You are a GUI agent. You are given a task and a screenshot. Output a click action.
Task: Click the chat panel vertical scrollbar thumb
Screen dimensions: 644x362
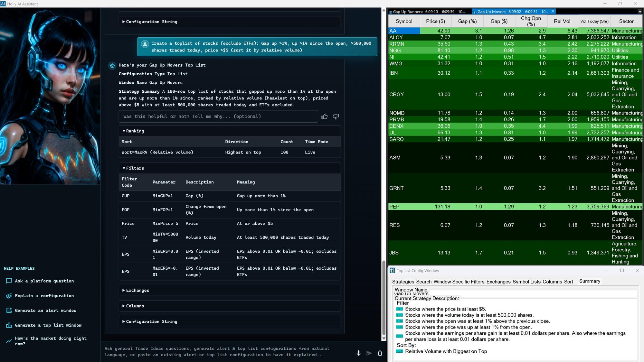(384, 298)
